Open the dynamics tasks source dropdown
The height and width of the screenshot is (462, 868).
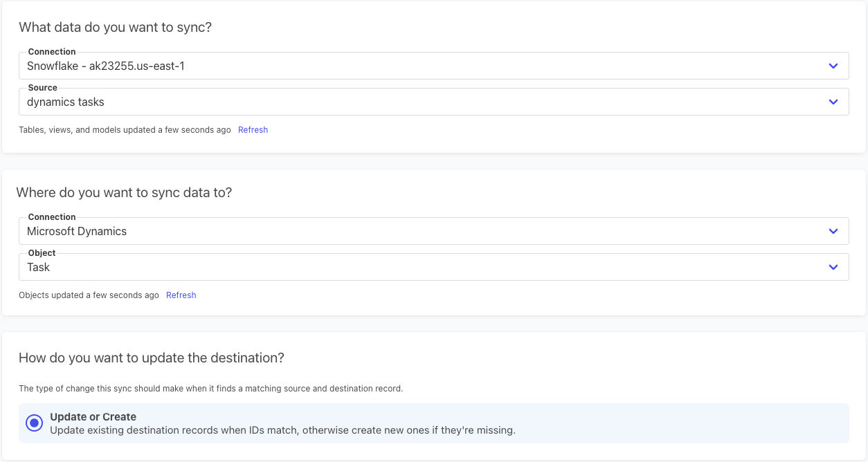pos(415,102)
